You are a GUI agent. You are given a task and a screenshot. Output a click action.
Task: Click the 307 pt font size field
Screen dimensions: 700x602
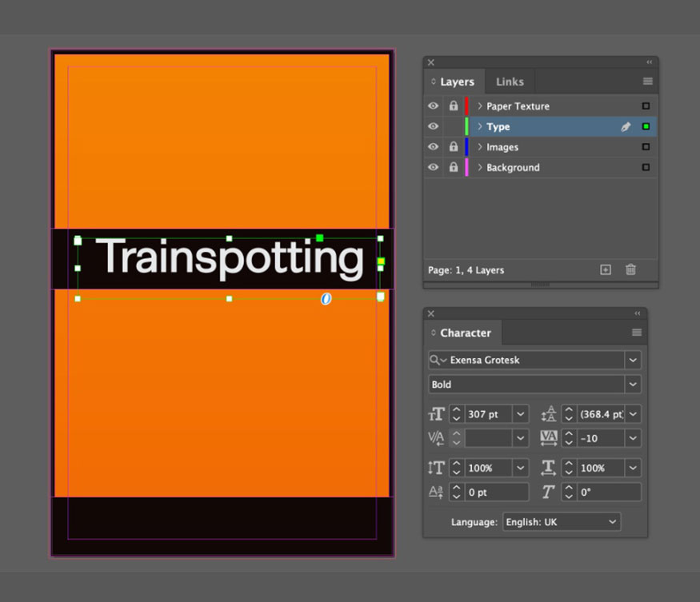click(x=487, y=414)
